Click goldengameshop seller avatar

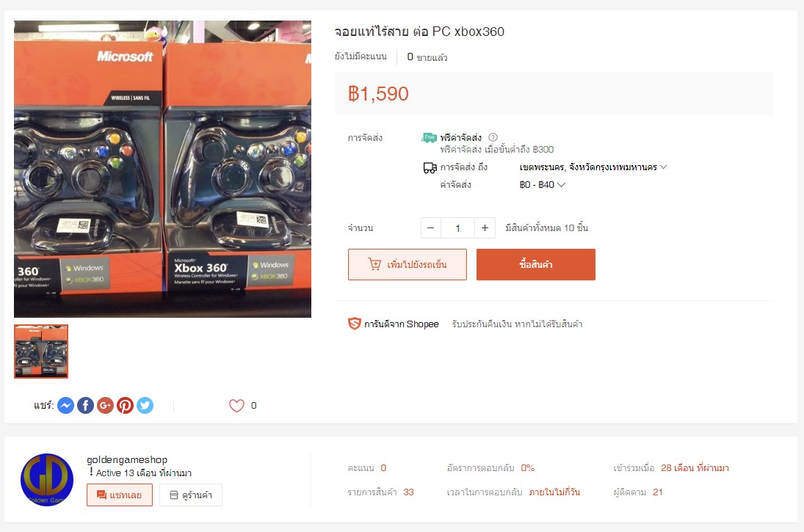tap(47, 480)
